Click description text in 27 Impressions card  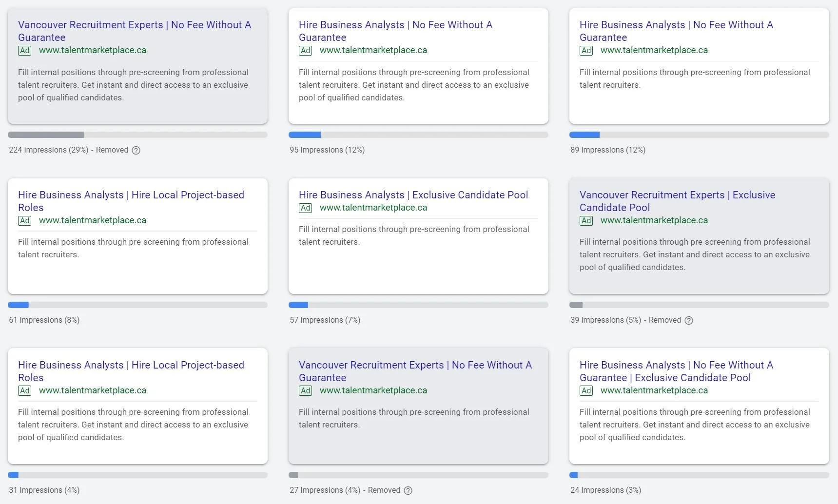[414, 418]
